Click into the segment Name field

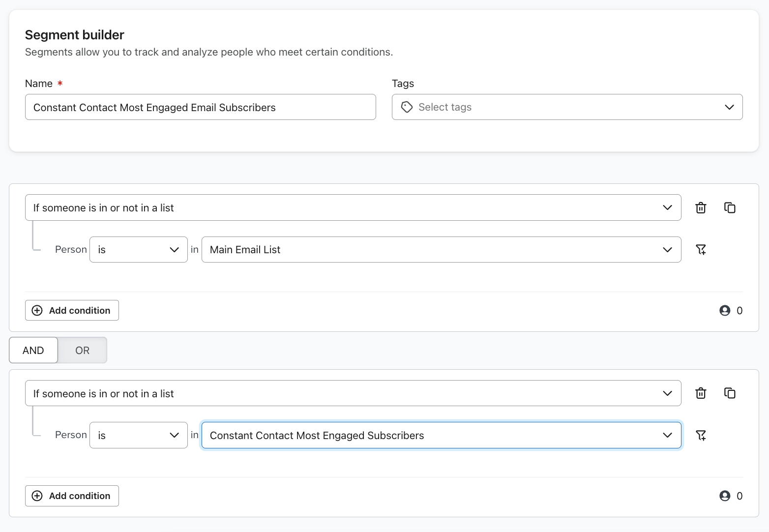tap(200, 107)
